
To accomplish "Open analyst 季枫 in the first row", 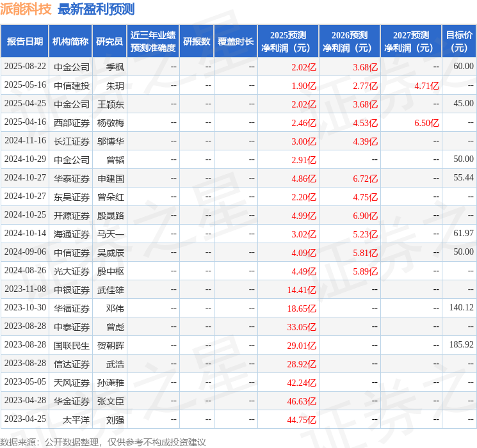I will click(115, 67).
